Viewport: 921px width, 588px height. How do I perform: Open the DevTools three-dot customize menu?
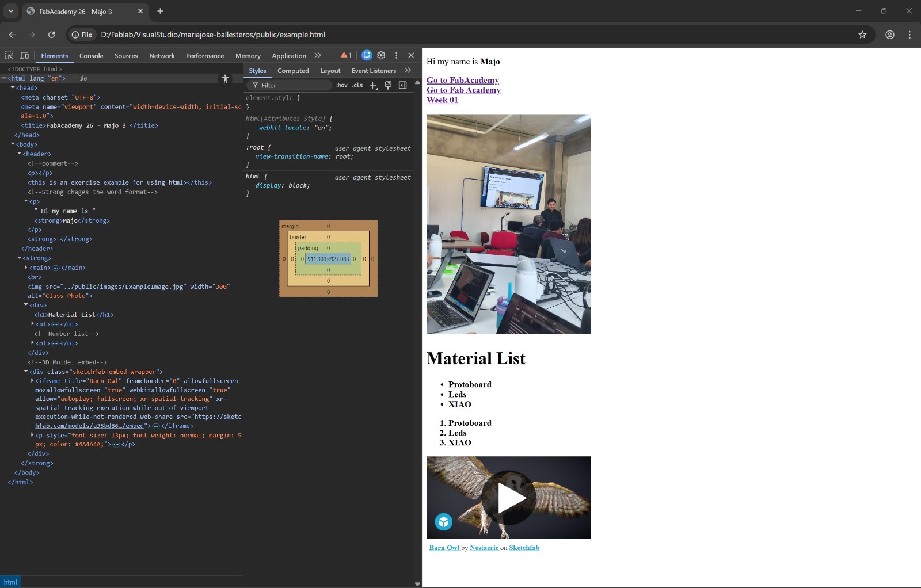point(396,55)
